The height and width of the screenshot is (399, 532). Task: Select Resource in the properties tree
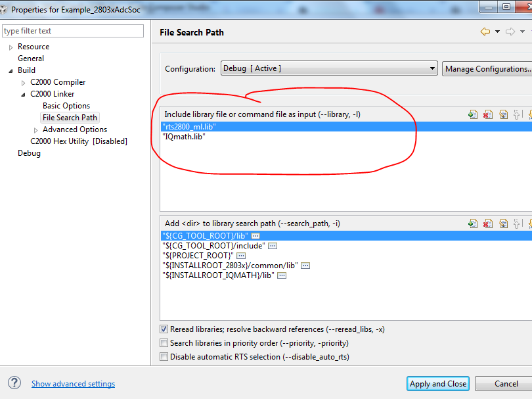pos(33,47)
